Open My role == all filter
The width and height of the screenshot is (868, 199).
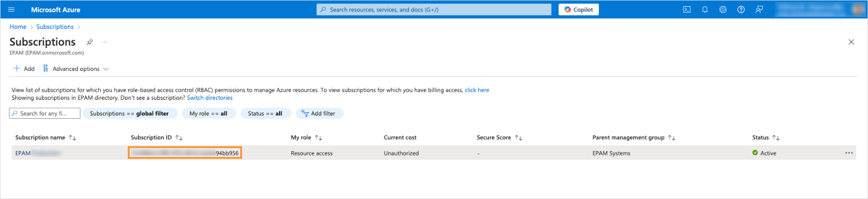[209, 113]
